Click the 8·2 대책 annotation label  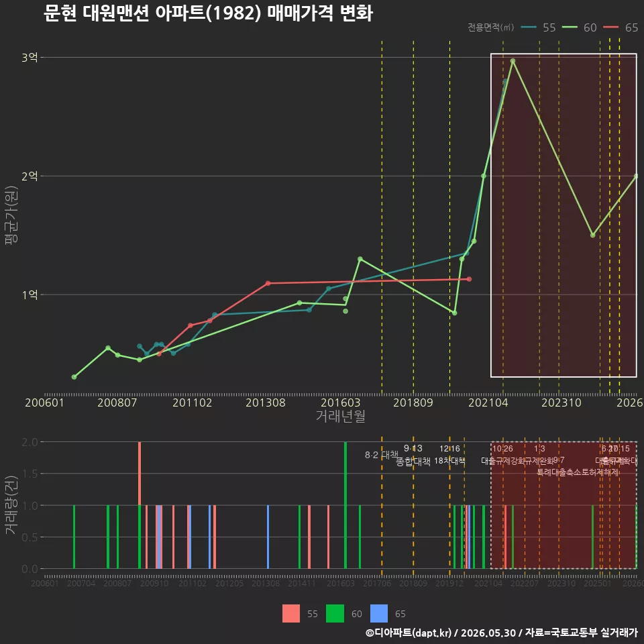coord(382,455)
